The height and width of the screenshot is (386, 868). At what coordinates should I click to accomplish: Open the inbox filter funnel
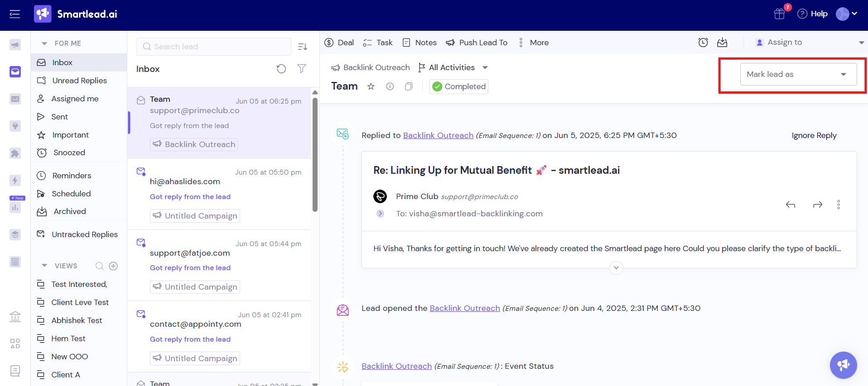(302, 69)
